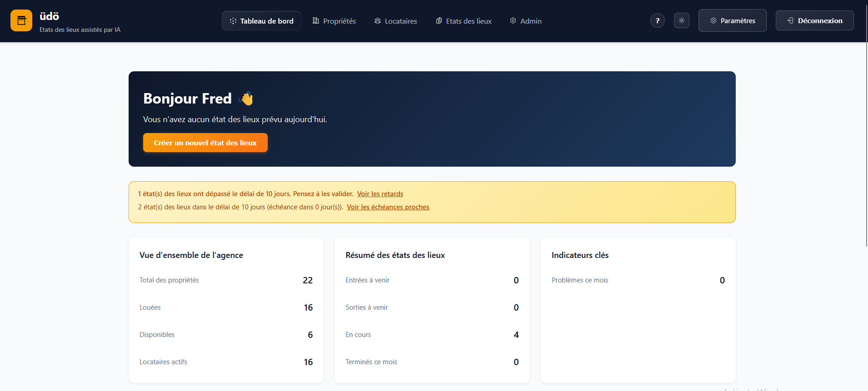
Task: Open the Locataires menu item
Action: point(396,21)
